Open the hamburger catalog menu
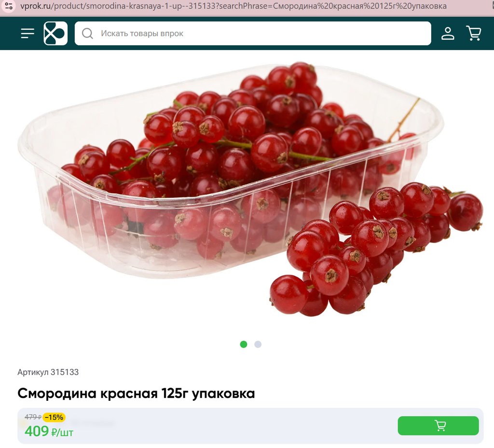Screen dimensions: 494x448 [x=27, y=33]
